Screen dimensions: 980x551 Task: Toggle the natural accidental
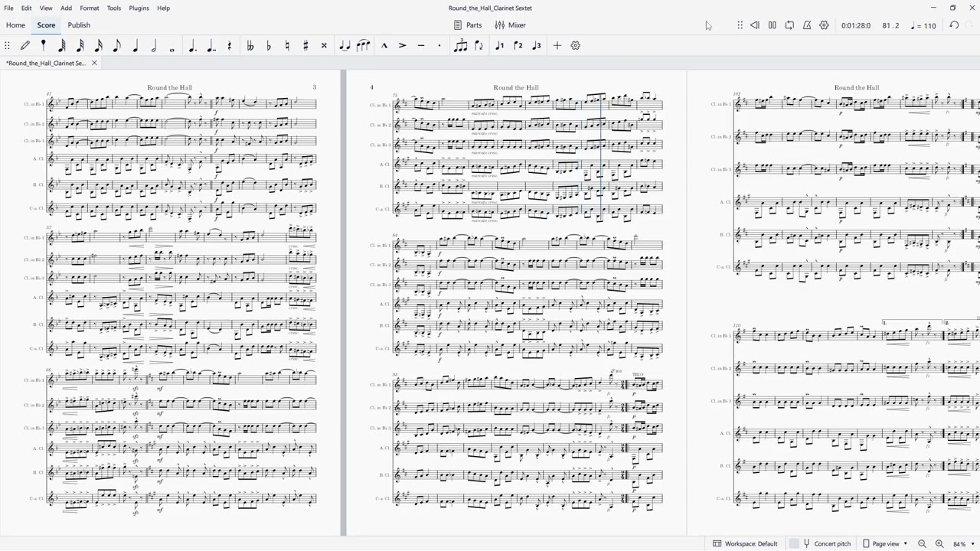coord(287,46)
